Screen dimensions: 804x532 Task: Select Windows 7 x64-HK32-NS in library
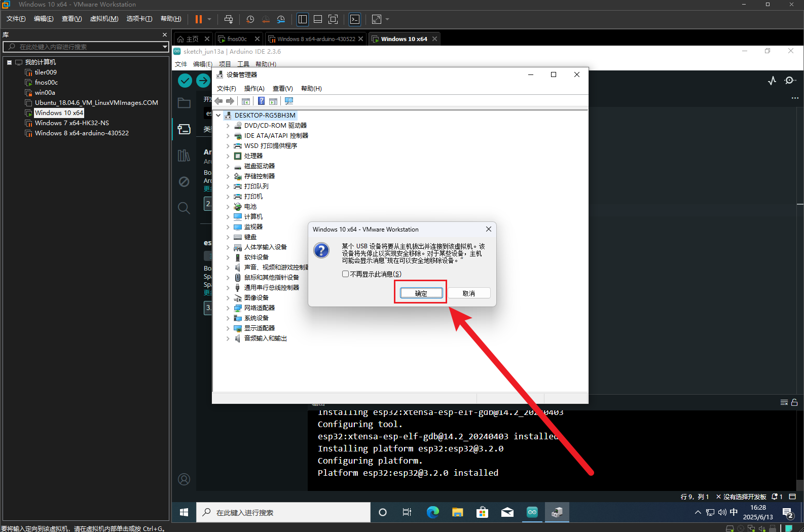[71, 123]
